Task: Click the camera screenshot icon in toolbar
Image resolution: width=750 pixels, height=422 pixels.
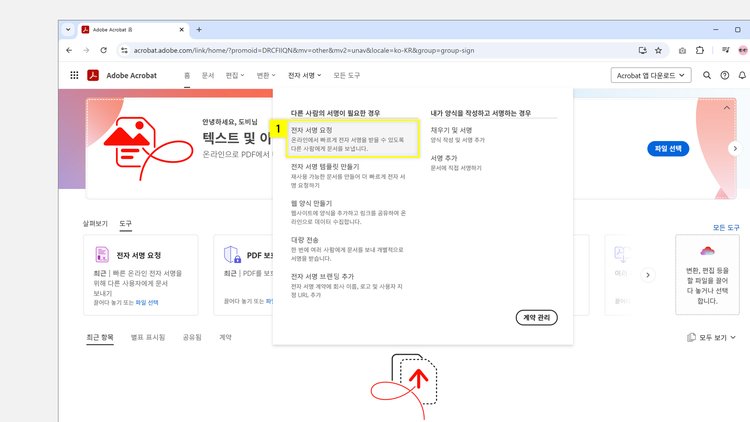Action: [x=682, y=50]
